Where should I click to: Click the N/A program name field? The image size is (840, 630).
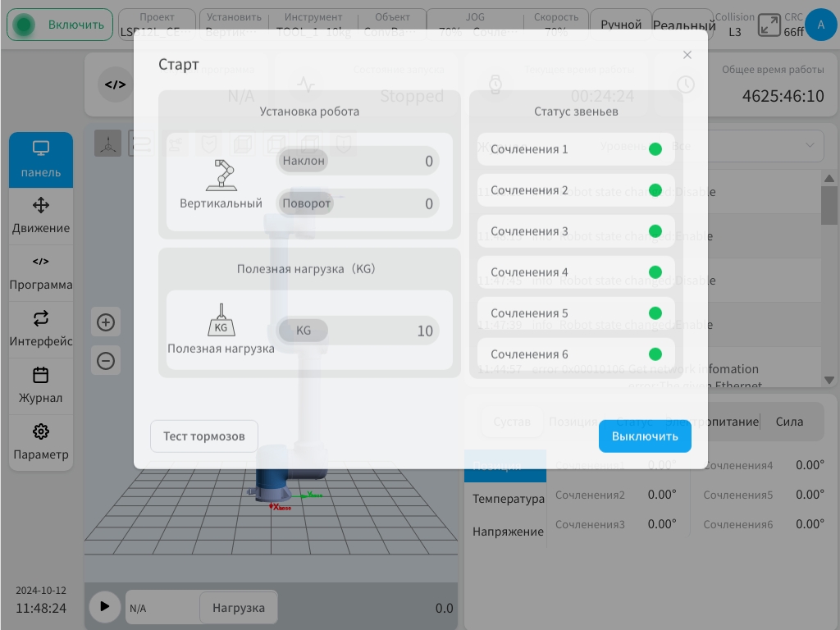point(163,608)
